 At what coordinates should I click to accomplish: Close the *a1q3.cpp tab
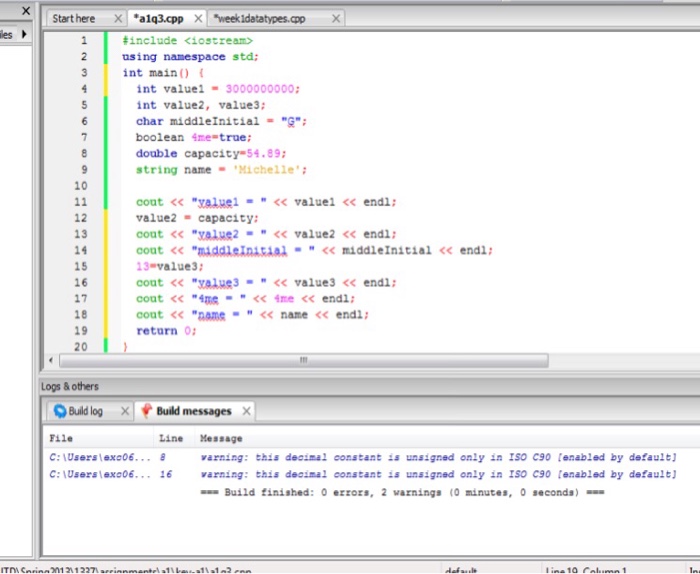click(x=198, y=19)
